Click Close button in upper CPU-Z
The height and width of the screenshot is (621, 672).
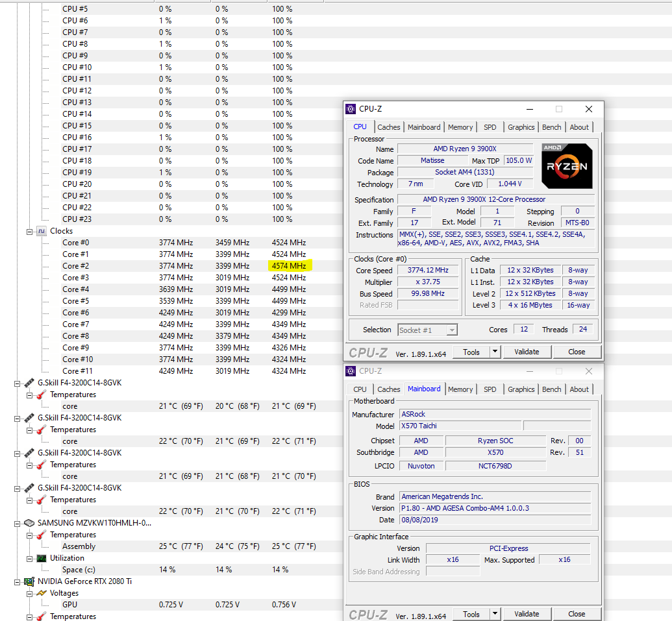click(x=577, y=352)
